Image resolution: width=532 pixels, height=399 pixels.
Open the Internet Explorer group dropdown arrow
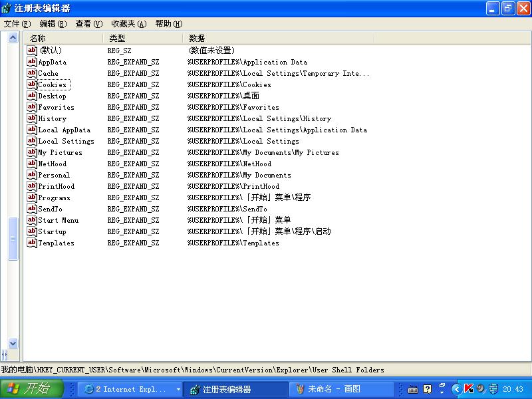178,389
